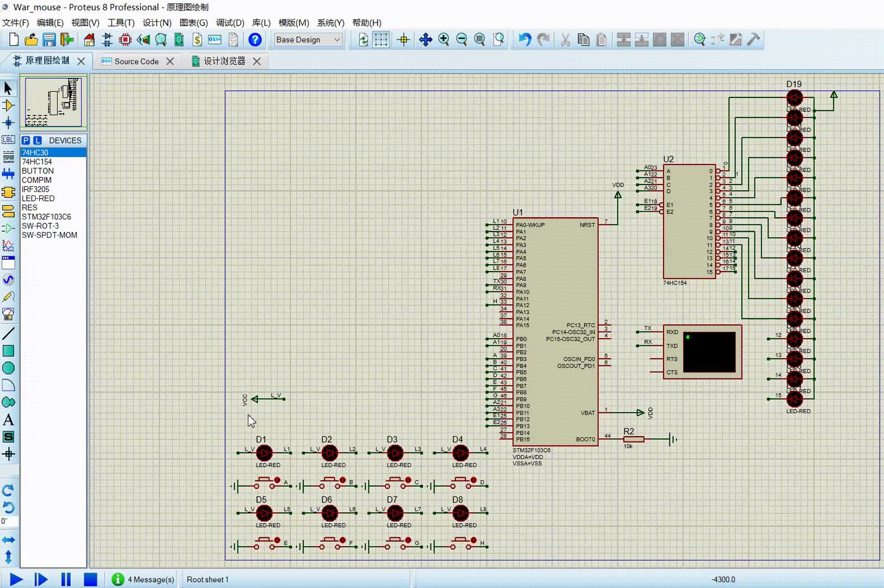Copy selection to clipboard

point(584,39)
